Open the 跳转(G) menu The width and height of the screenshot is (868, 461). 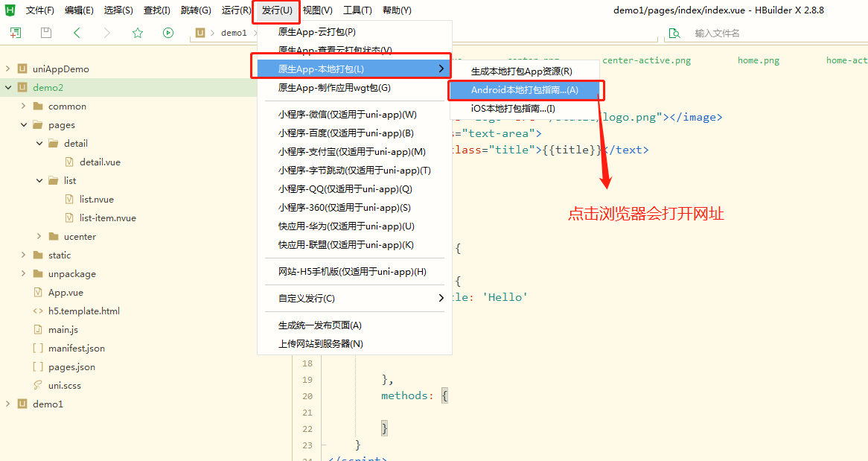[196, 10]
